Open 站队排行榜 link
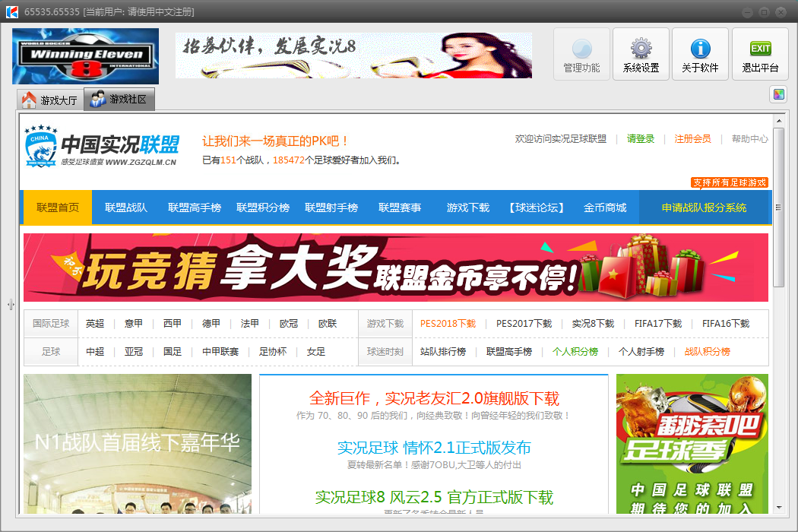Screen dimensions: 798x532 [443, 352]
